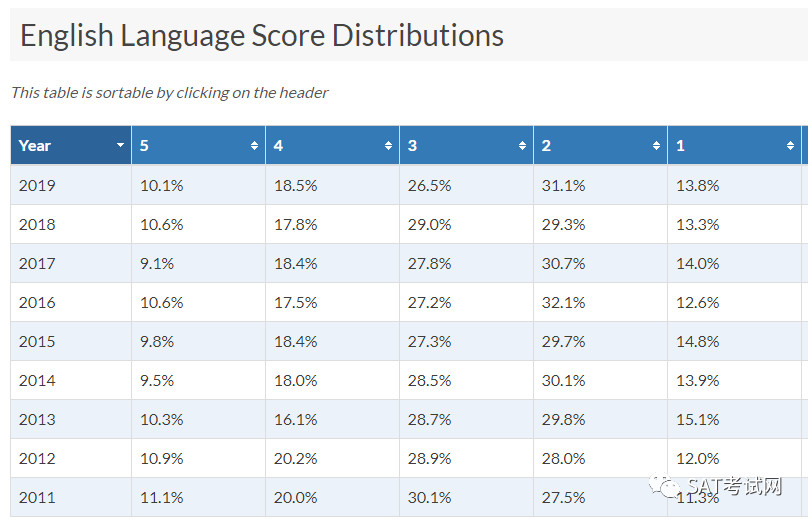Click the sortable table hint text
Image resolution: width=808 pixels, height=521 pixels.
(x=170, y=93)
